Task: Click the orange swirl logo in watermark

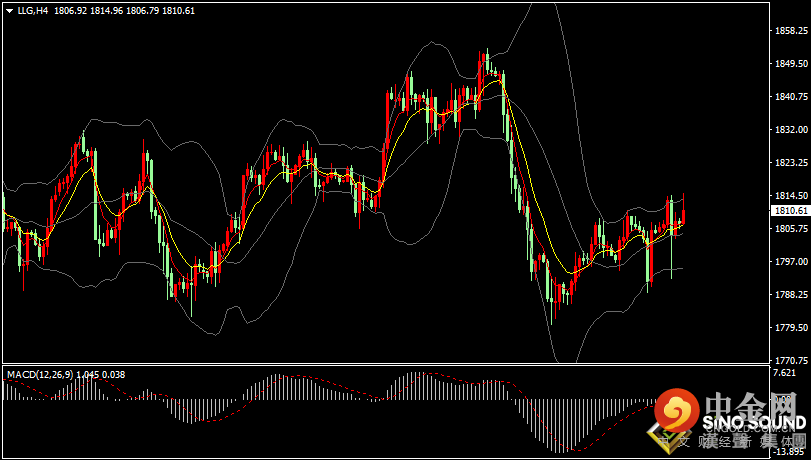Action: 679,411
